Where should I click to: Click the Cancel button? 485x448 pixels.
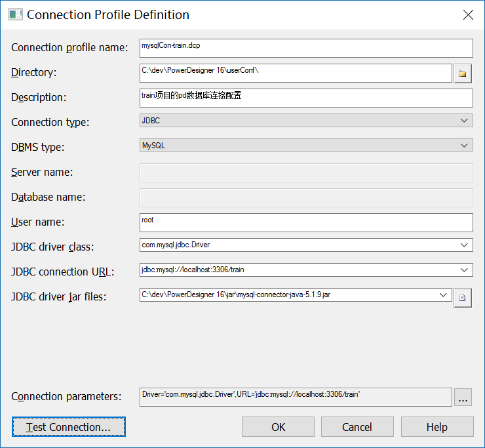click(x=357, y=427)
